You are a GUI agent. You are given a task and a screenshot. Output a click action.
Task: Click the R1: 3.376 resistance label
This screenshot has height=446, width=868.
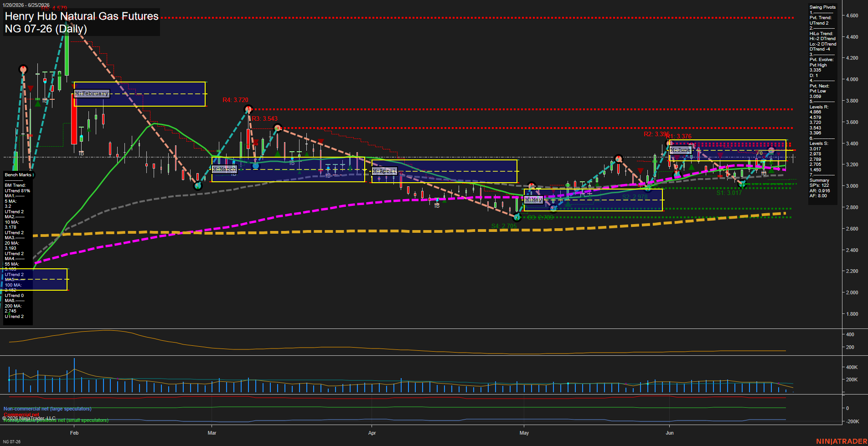pos(679,136)
